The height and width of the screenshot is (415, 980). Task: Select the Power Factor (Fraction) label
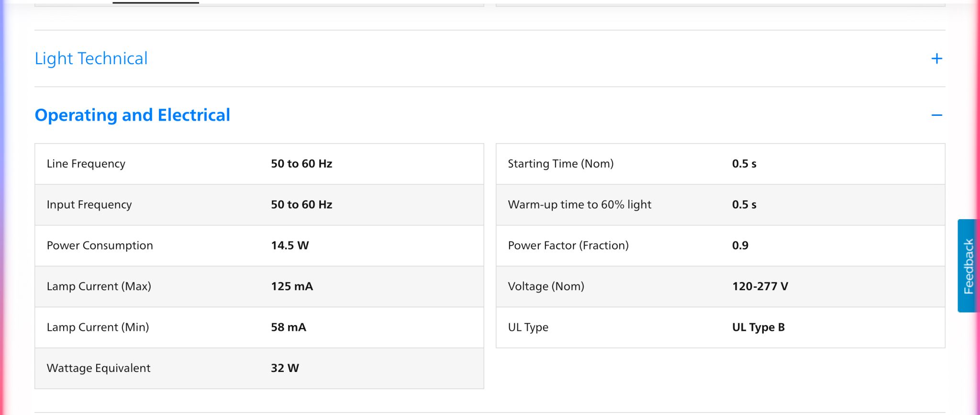tap(568, 246)
